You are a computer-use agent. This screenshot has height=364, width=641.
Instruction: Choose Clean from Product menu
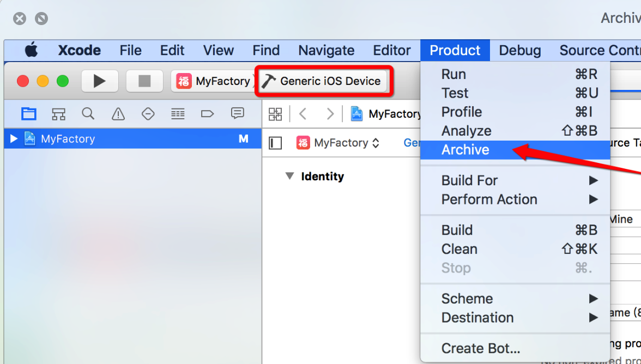coord(515,249)
